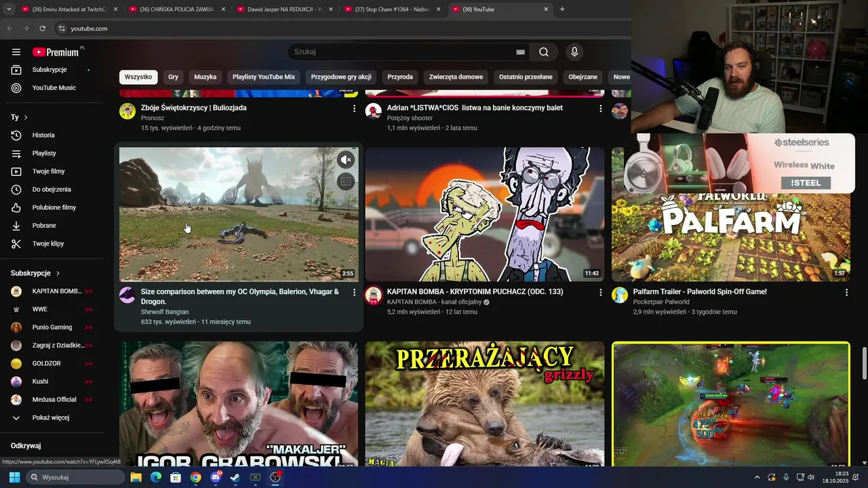868x488 pixels.
Task: Open the YouTube hamburger guide menu
Action: coord(16,52)
